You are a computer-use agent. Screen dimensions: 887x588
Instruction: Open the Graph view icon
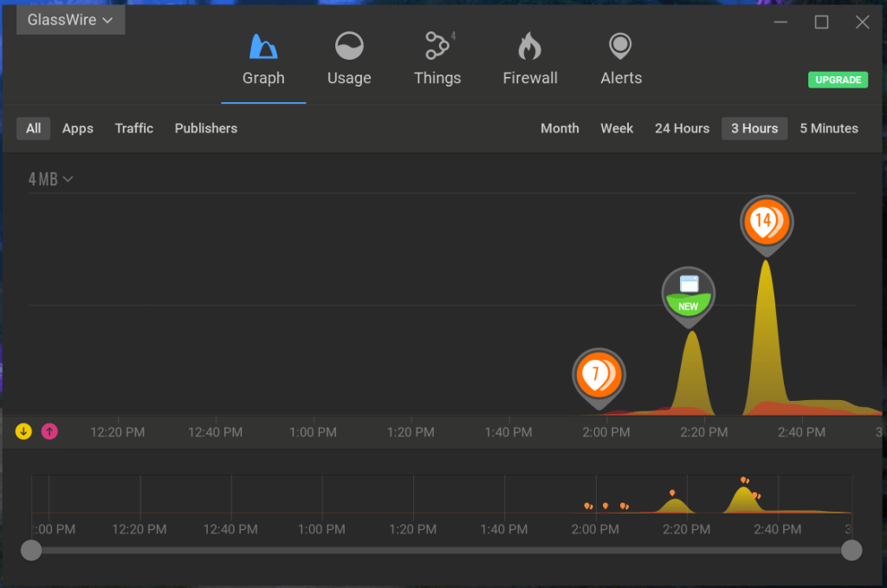point(262,47)
